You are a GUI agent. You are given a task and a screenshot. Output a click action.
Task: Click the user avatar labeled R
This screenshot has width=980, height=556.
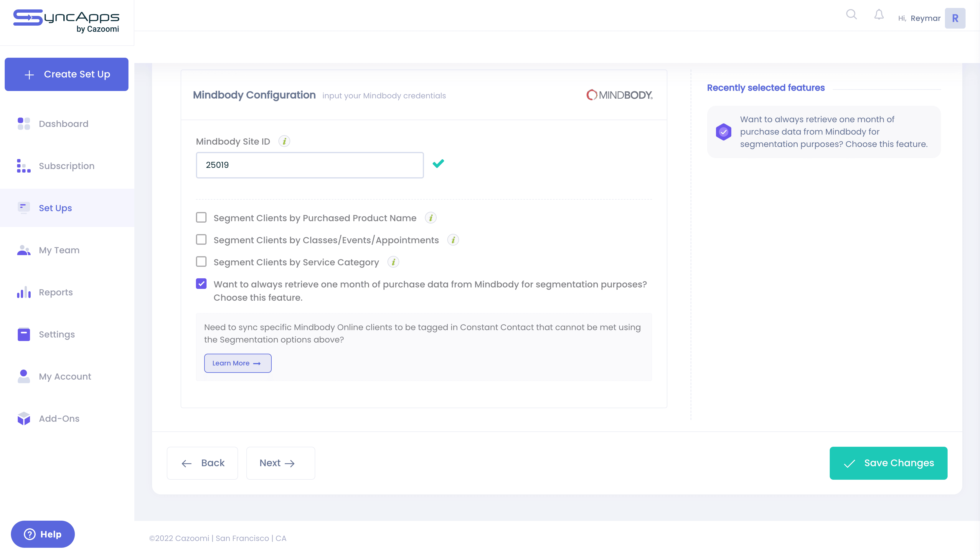(x=955, y=18)
